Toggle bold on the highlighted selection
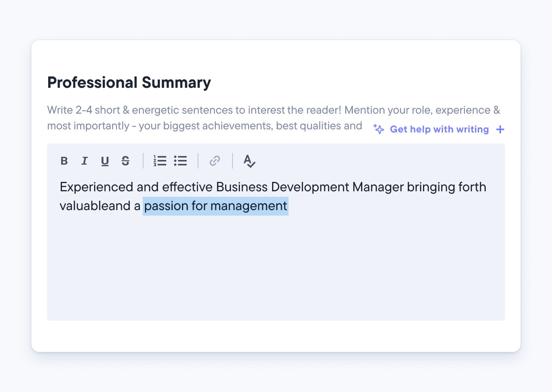Viewport: 552px width, 392px height. 64,161
